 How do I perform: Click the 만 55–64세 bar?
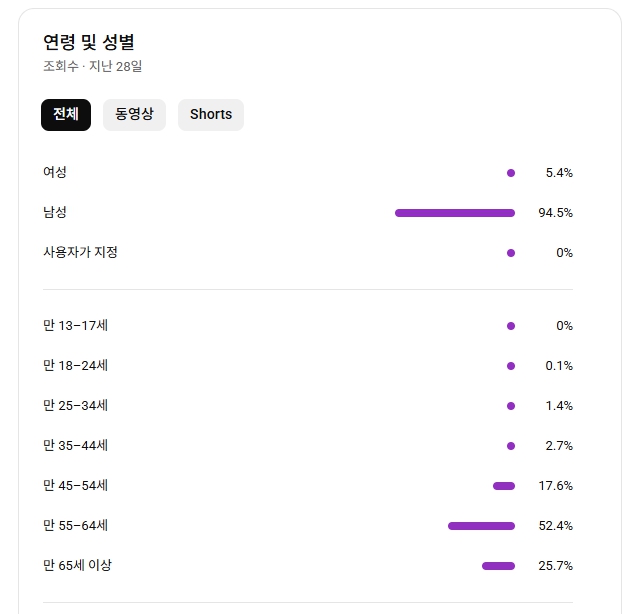pos(481,526)
